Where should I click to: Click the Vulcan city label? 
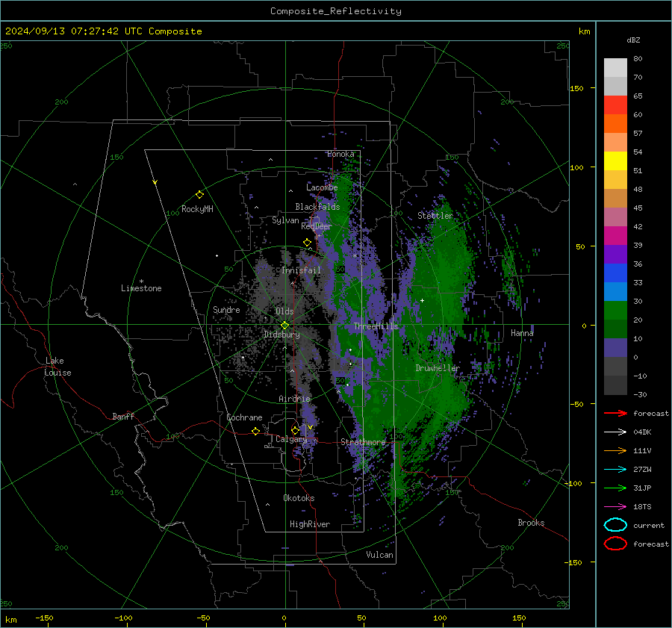pos(379,555)
